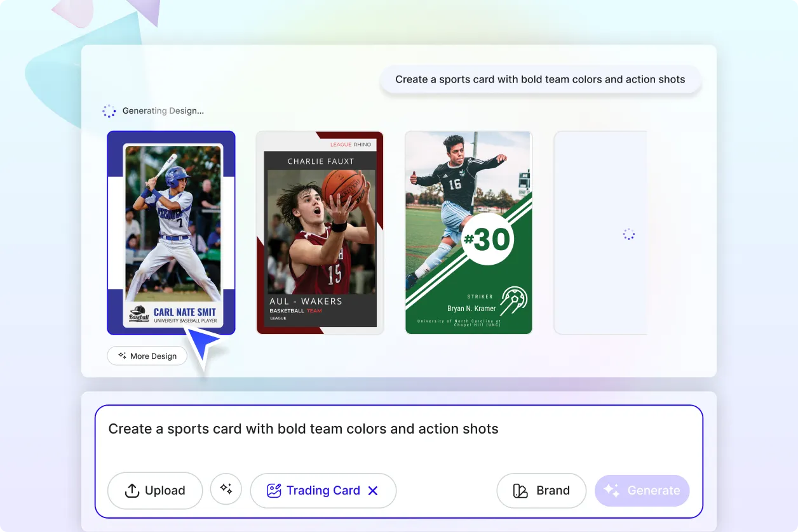Click the AUL - WAKERS text
Screen dimensions: 798x532
(x=306, y=301)
